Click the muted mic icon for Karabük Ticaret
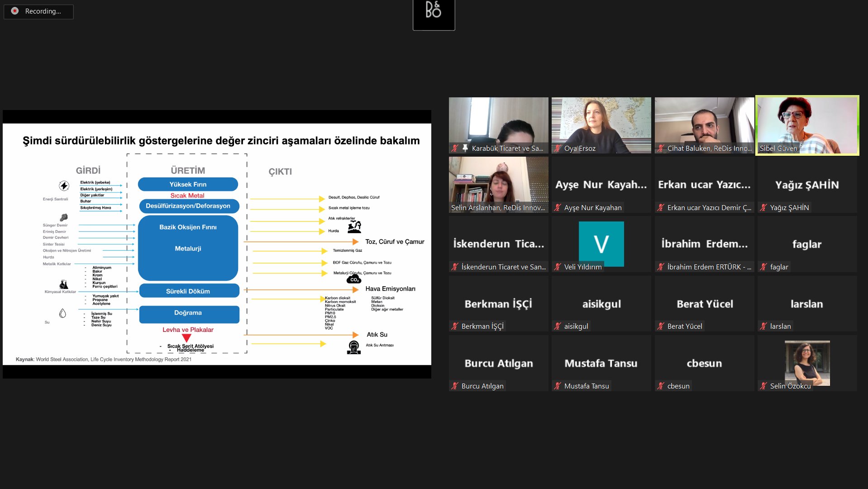This screenshot has width=868, height=489. 455,148
